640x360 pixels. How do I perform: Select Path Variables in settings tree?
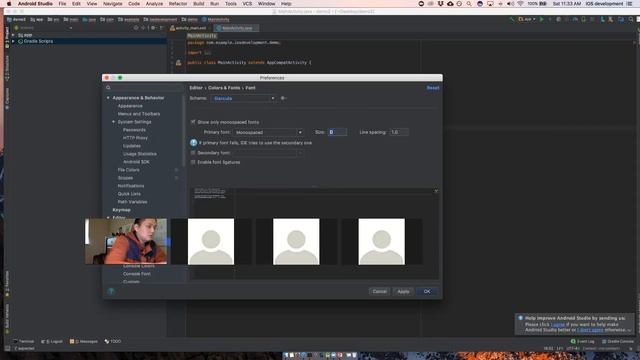click(132, 202)
